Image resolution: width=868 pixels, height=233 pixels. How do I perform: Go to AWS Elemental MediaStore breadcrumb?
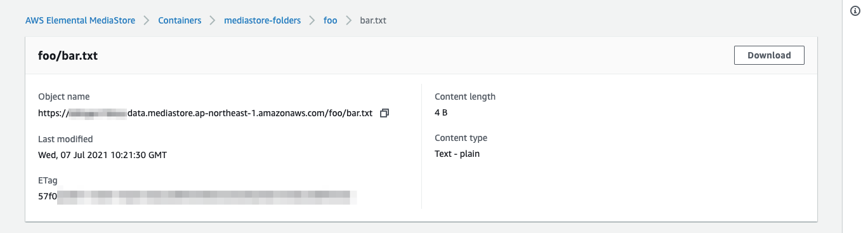point(80,20)
